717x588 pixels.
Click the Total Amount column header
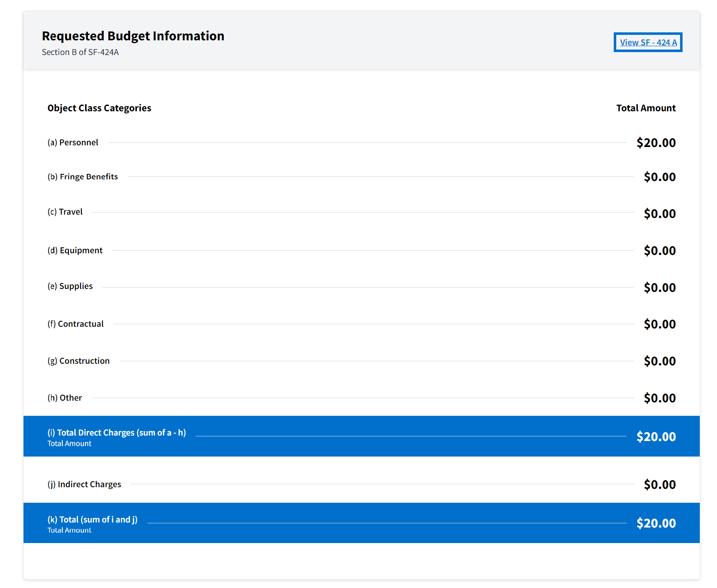(x=646, y=108)
